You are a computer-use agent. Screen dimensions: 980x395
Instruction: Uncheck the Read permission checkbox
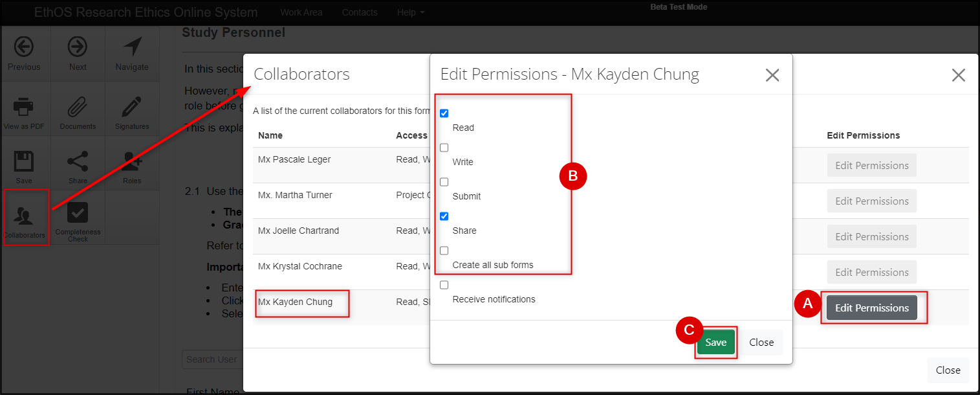444,113
